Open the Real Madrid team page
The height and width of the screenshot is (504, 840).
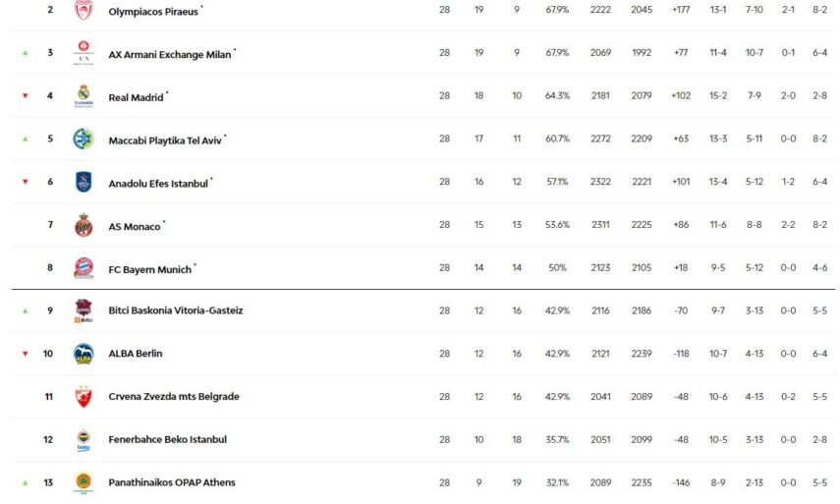(x=136, y=97)
